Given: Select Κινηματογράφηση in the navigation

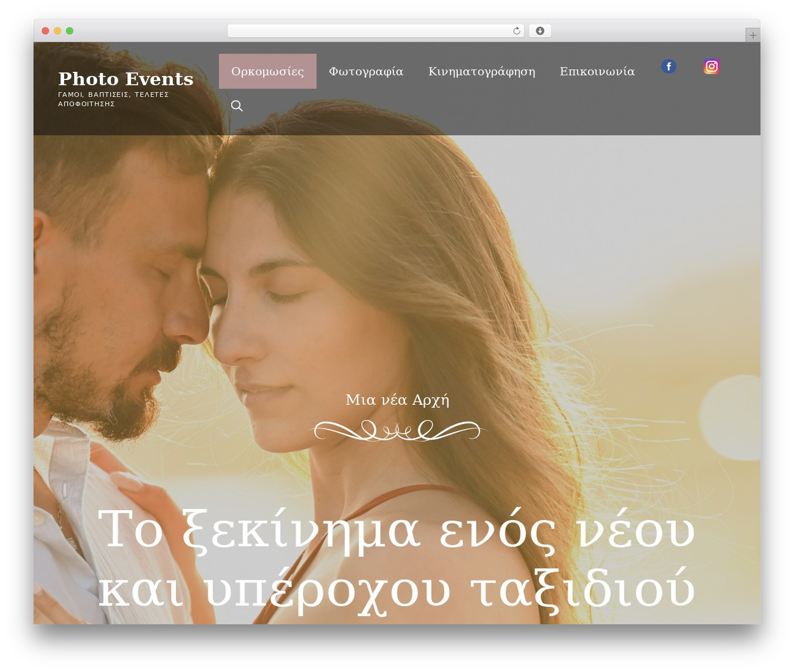Looking at the screenshot, I should [x=481, y=71].
